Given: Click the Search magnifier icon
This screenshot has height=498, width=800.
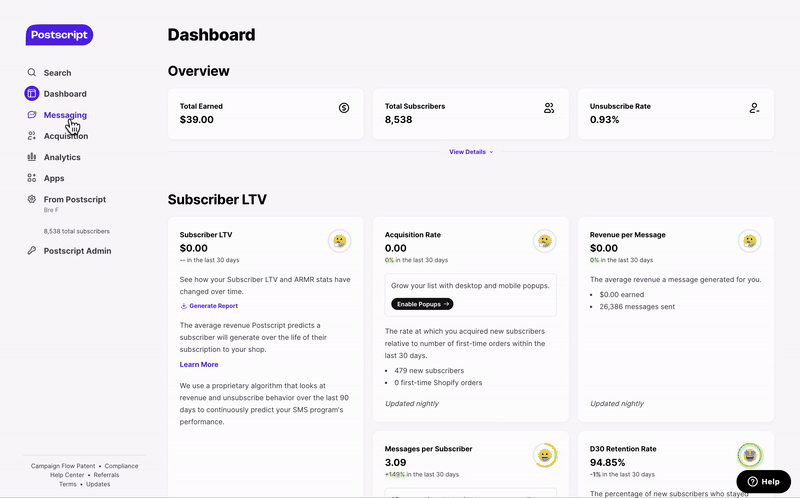Looking at the screenshot, I should tap(32, 73).
